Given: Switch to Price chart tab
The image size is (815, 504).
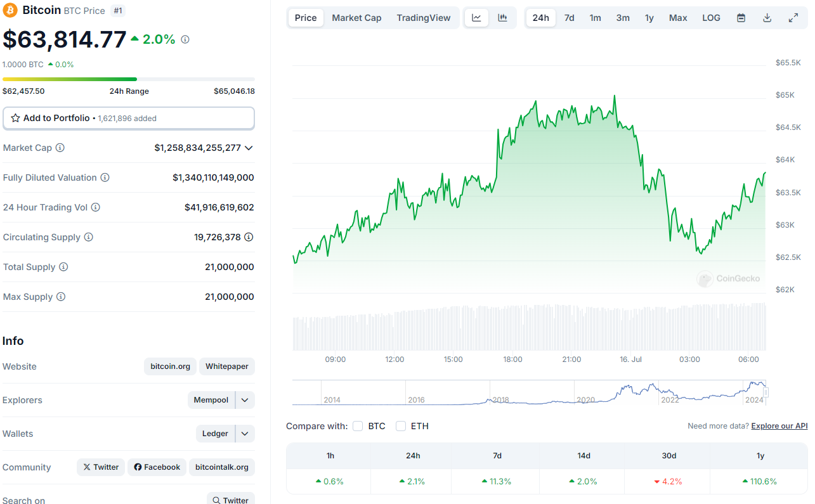Looking at the screenshot, I should (x=306, y=18).
